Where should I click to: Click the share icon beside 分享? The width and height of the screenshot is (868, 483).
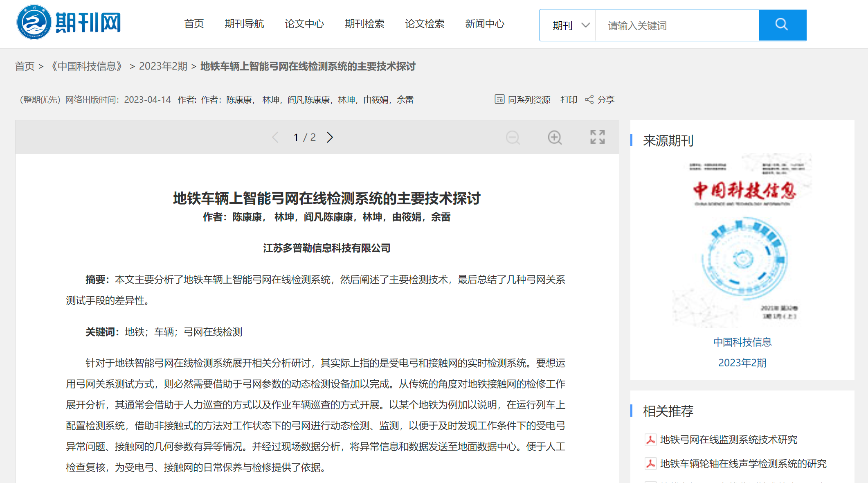pos(589,99)
